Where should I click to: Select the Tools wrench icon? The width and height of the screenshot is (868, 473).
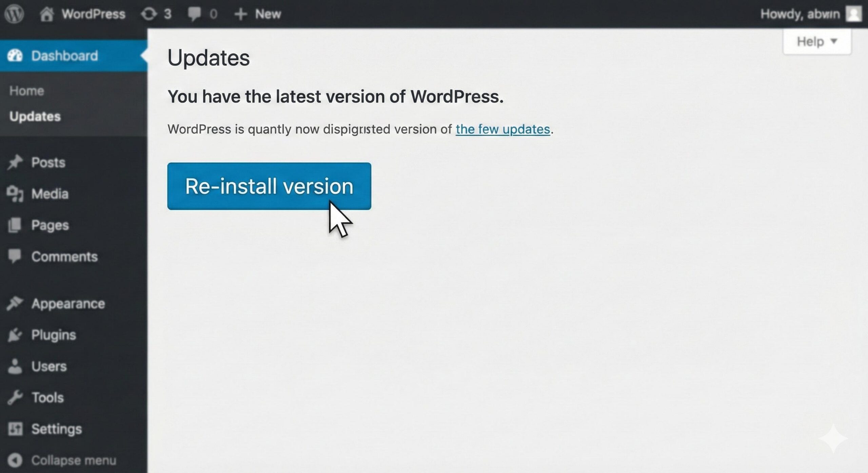(x=15, y=397)
